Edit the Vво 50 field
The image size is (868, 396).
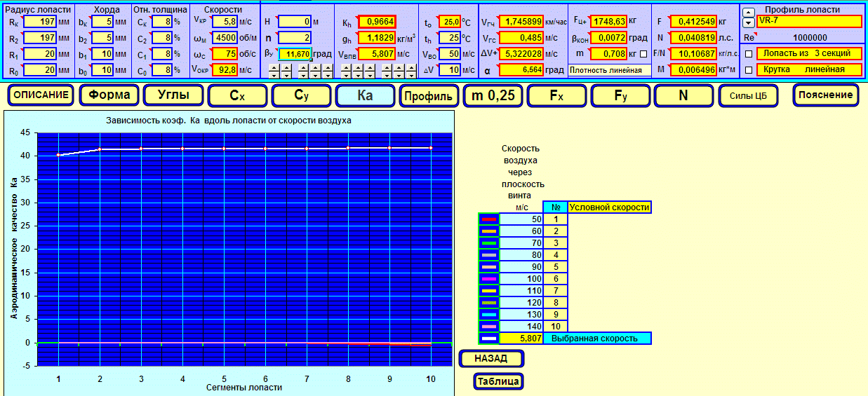click(449, 53)
